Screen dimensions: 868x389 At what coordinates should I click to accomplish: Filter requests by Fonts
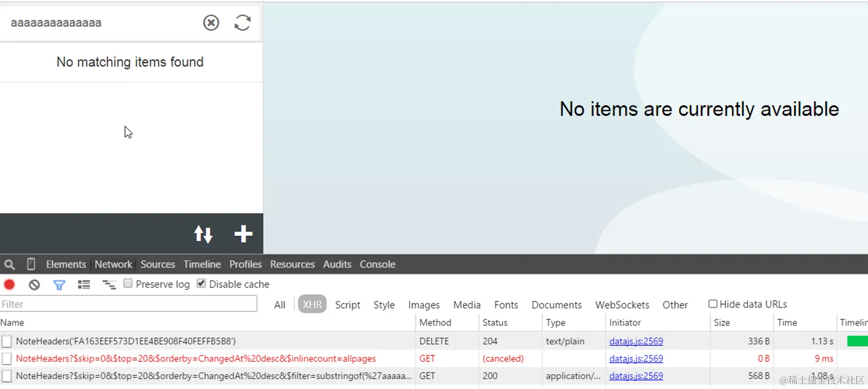click(x=506, y=305)
